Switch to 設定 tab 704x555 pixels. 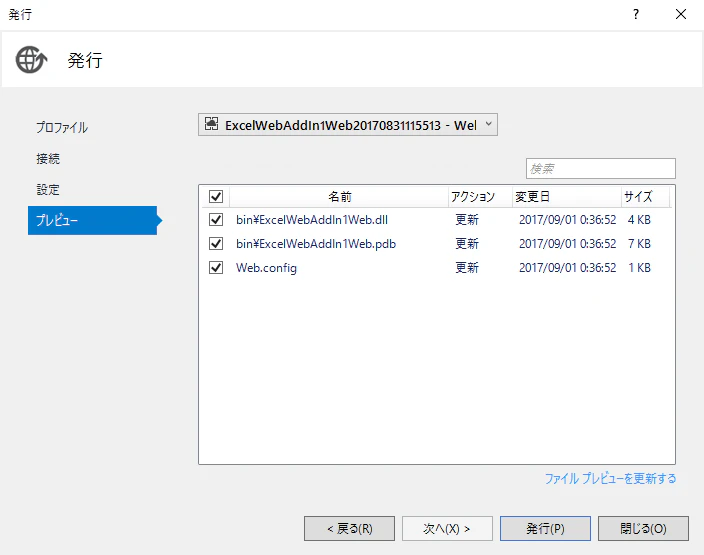click(x=48, y=189)
